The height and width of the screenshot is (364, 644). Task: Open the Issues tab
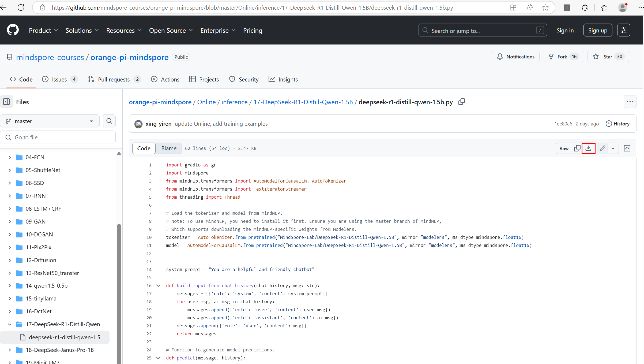tap(60, 79)
